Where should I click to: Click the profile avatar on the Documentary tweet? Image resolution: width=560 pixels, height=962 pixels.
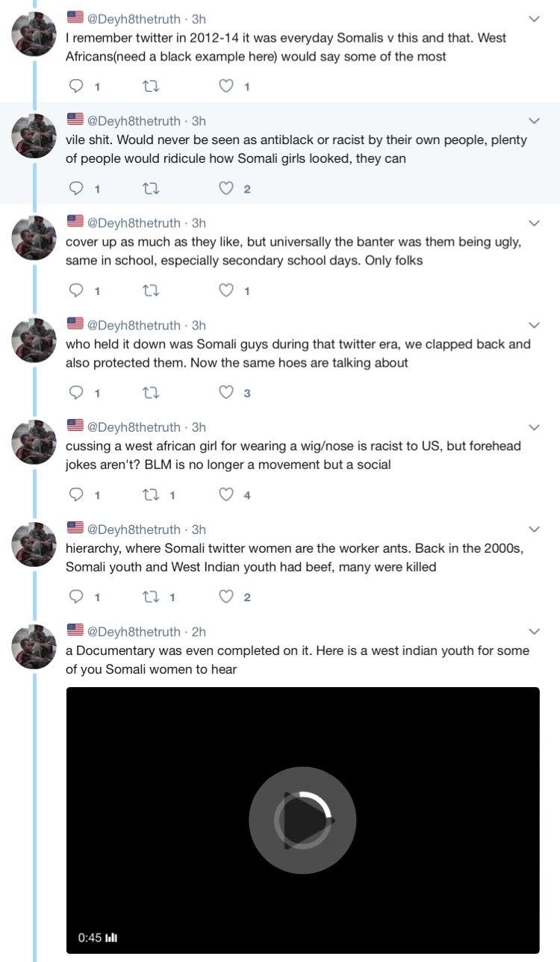(34, 646)
